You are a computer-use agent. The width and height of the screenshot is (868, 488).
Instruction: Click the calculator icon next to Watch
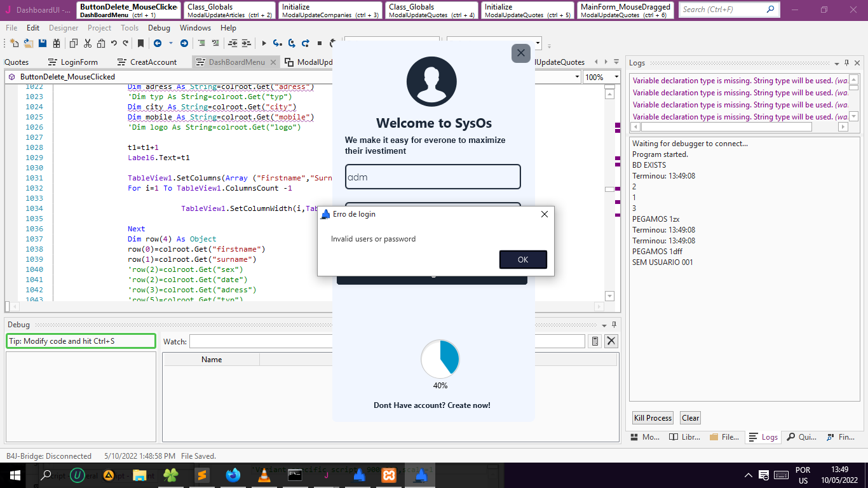coord(595,341)
